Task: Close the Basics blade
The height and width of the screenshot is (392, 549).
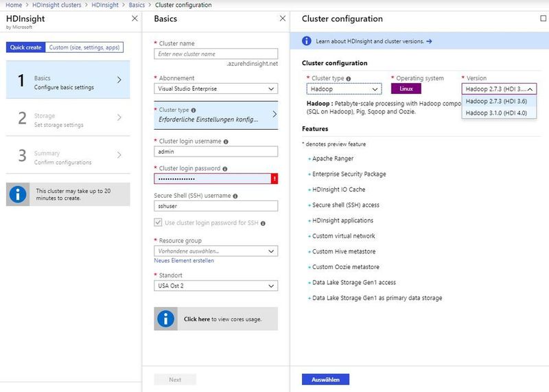Action: [x=283, y=19]
